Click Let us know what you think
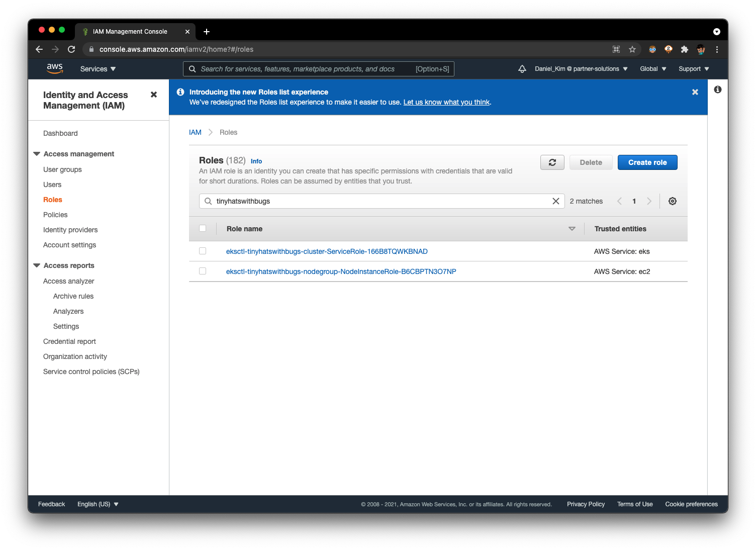Image resolution: width=756 pixels, height=550 pixels. [x=446, y=102]
